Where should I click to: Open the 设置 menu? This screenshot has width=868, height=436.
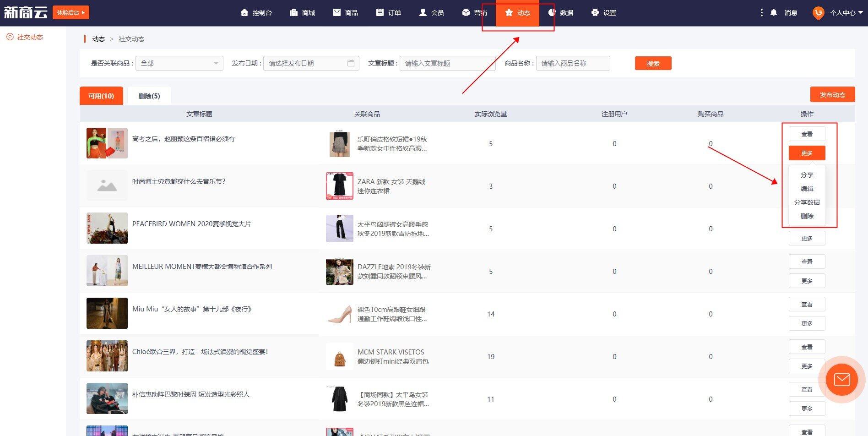point(604,13)
